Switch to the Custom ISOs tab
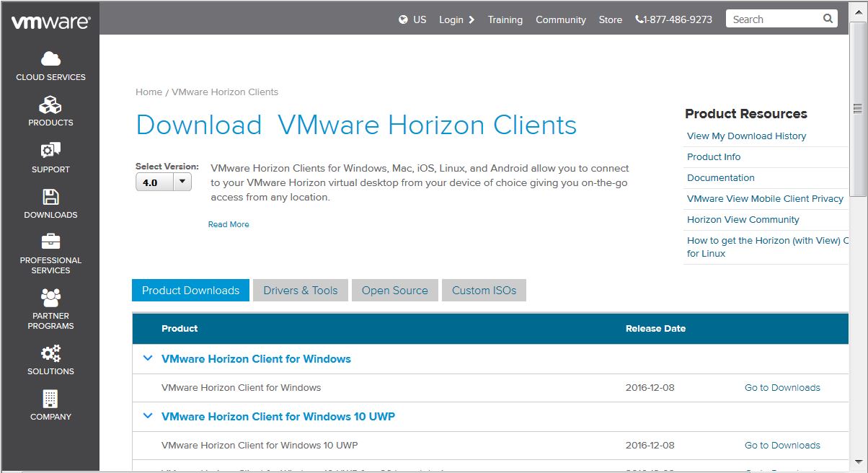868x473 pixels. [484, 291]
